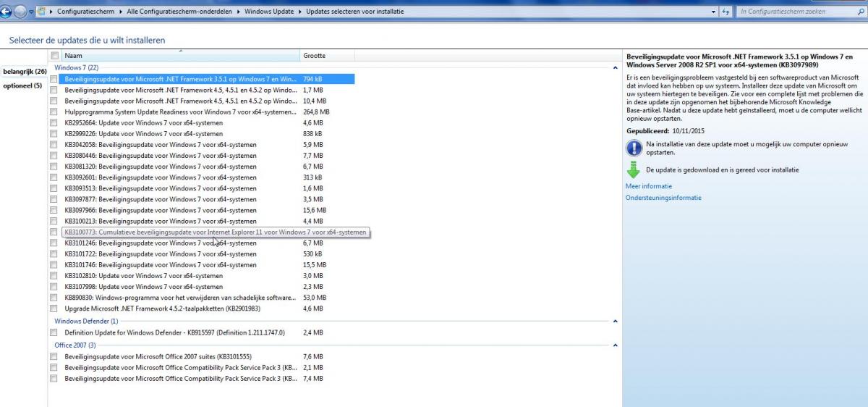Image resolution: width=868 pixels, height=407 pixels.
Task: Select the .NET Framework 4.5 update sized 1,7 MB
Action: pyautogui.click(x=203, y=90)
